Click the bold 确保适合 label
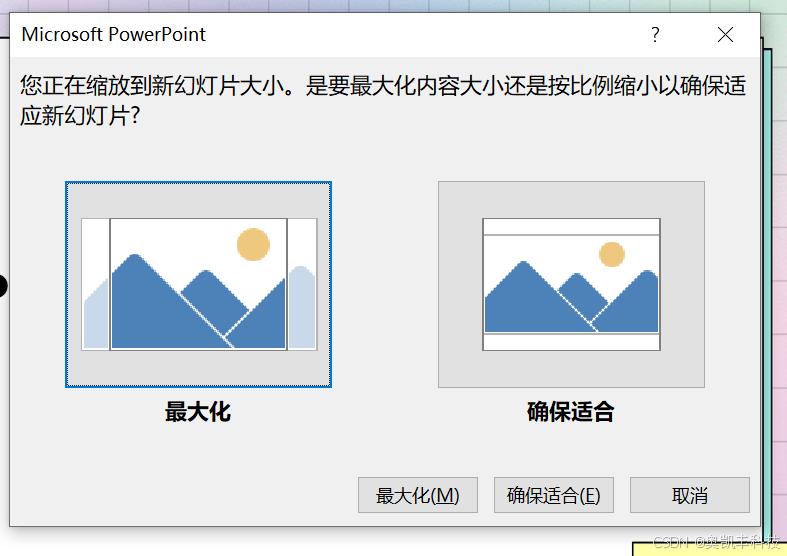This screenshot has width=787, height=556. pyautogui.click(x=571, y=412)
